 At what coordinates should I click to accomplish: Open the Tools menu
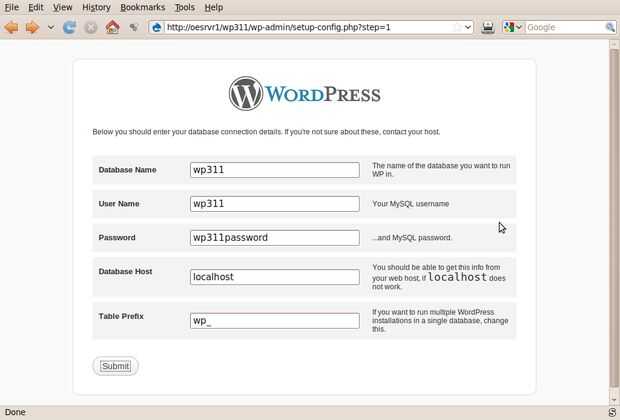185,7
